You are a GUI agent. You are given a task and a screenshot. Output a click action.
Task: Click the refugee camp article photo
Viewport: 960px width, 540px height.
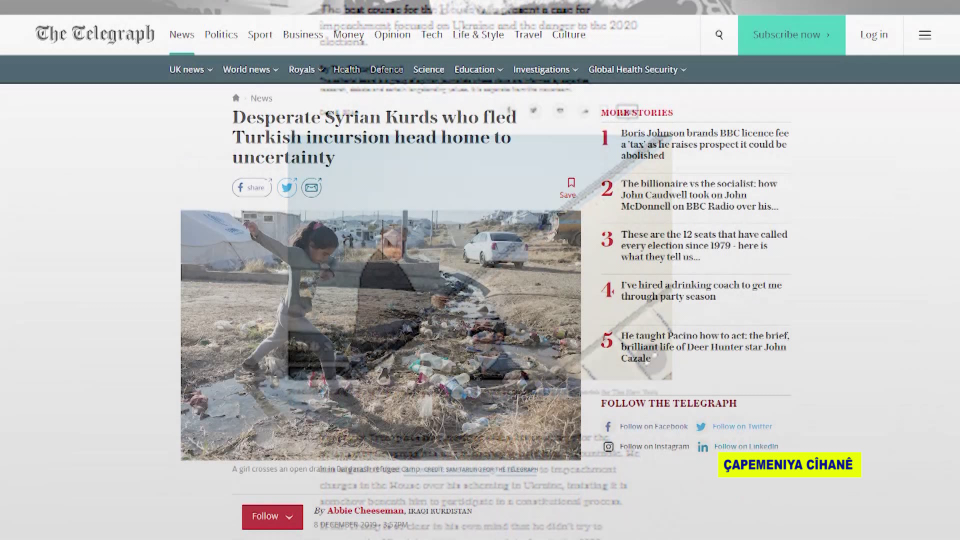[381, 335]
